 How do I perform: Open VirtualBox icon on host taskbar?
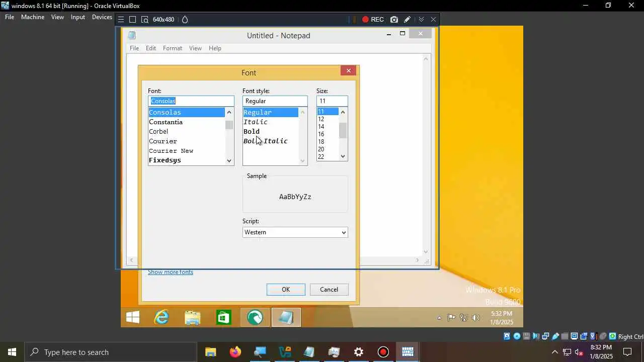[285, 352]
